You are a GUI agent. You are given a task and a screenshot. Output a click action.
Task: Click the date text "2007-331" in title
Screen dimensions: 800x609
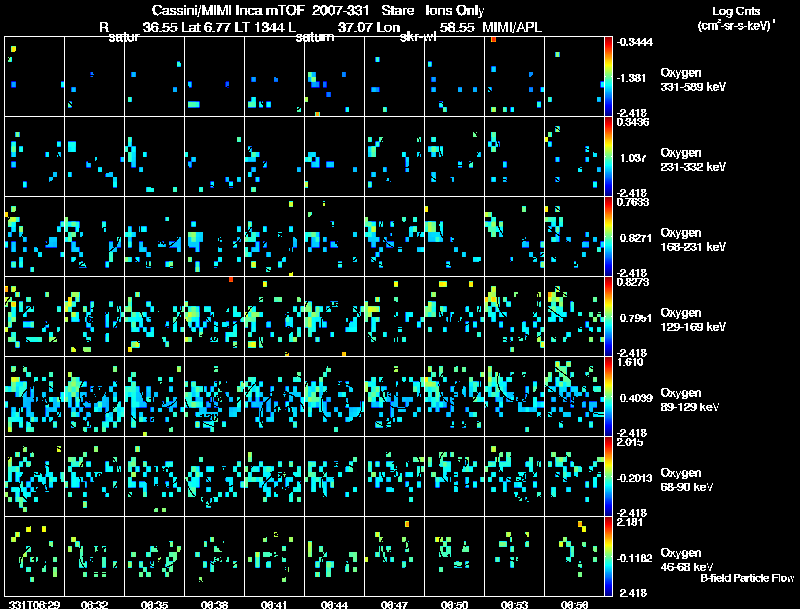click(x=340, y=10)
